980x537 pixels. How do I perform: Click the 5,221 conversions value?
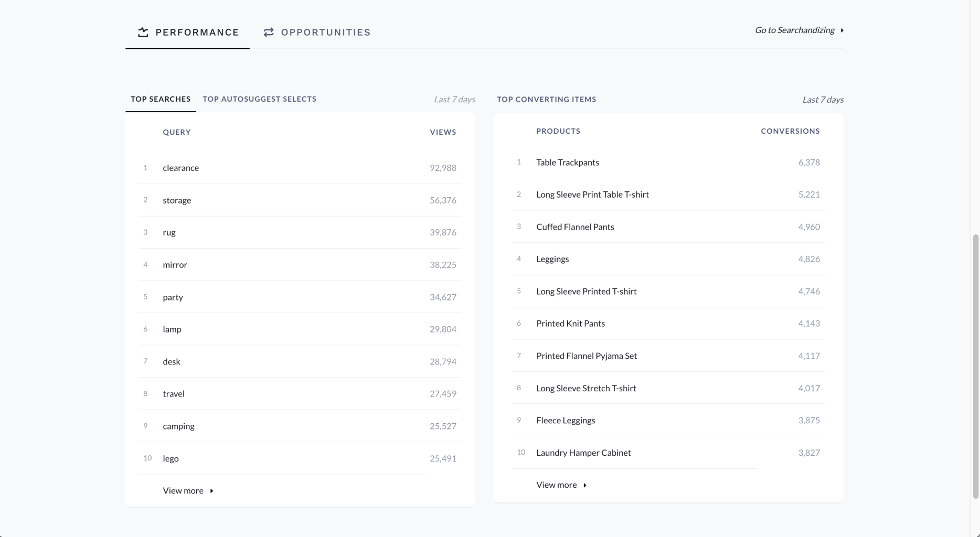coord(809,195)
